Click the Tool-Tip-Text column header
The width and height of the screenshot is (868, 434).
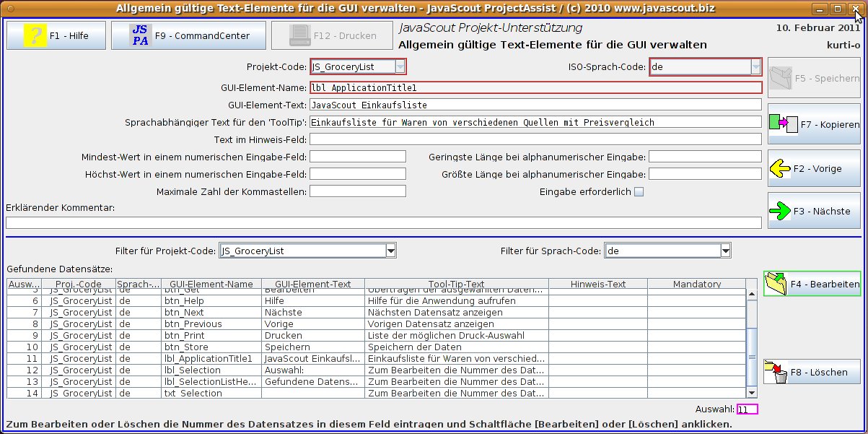456,285
